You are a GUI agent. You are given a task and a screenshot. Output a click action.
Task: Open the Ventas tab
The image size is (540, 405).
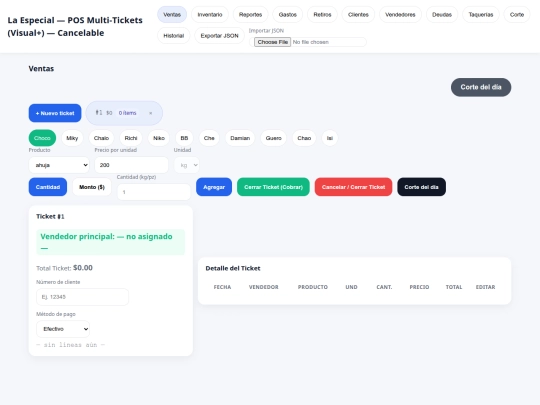[x=172, y=14]
